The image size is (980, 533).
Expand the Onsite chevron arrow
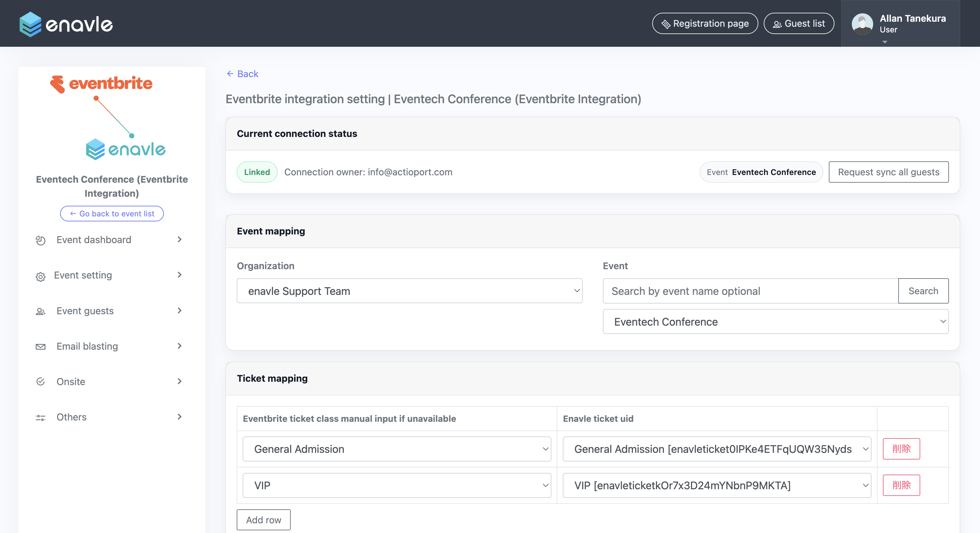point(179,381)
